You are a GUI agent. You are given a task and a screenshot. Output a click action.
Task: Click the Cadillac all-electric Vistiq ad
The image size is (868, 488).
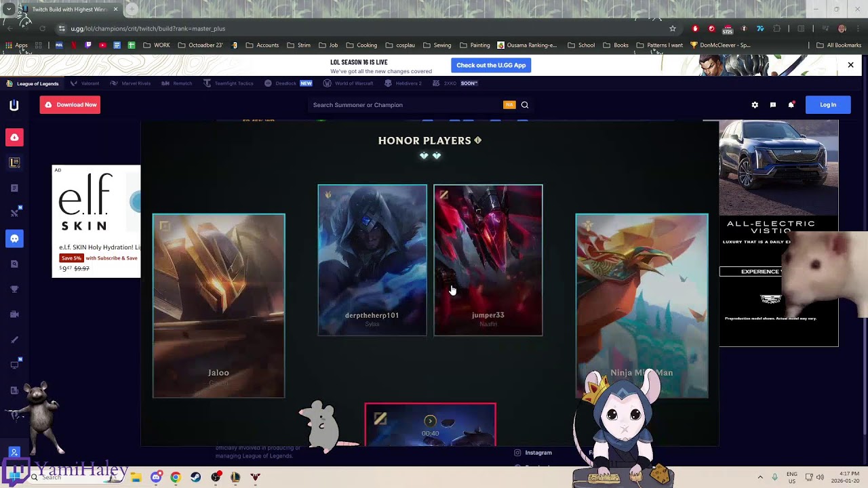[x=778, y=233]
